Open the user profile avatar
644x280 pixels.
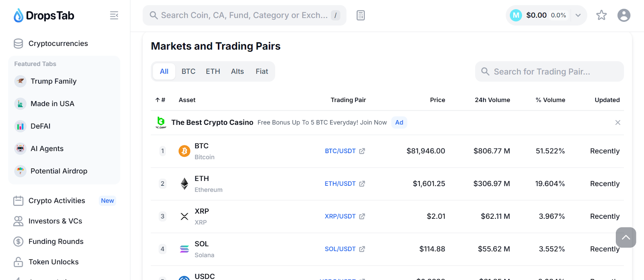623,15
